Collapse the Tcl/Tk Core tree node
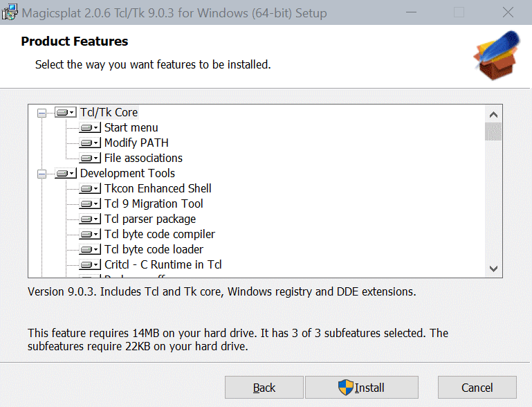This screenshot has width=532, height=407. (42, 113)
